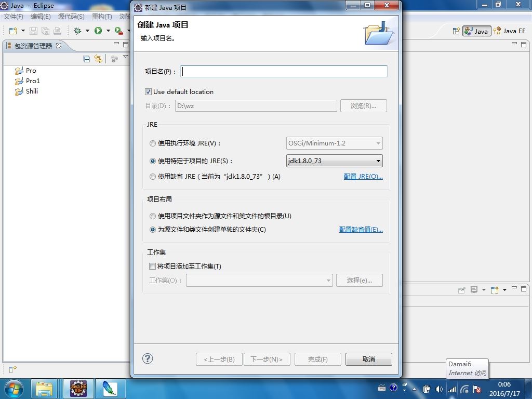Click the Open Perspective icon
The width and height of the screenshot is (532, 399).
456,31
